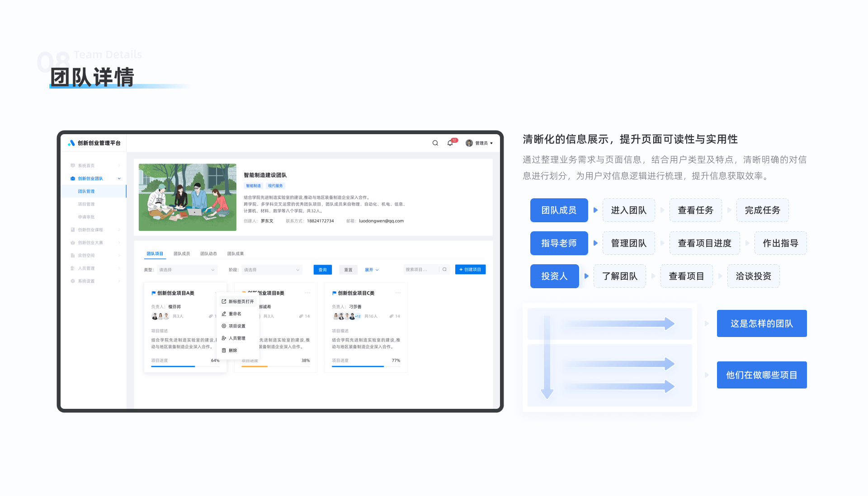This screenshot has height=496, width=868.
Task: Click the search icon in 搜索项目 box
Action: tap(444, 270)
